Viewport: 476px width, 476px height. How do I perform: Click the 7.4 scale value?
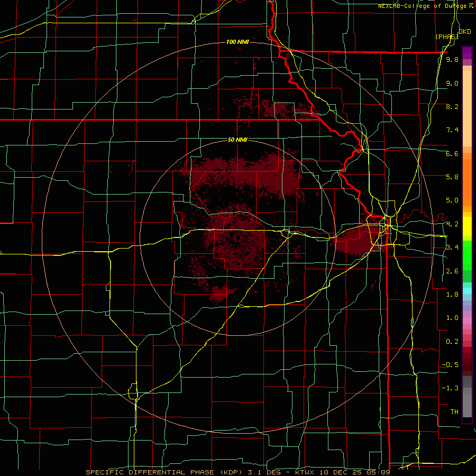pos(452,130)
